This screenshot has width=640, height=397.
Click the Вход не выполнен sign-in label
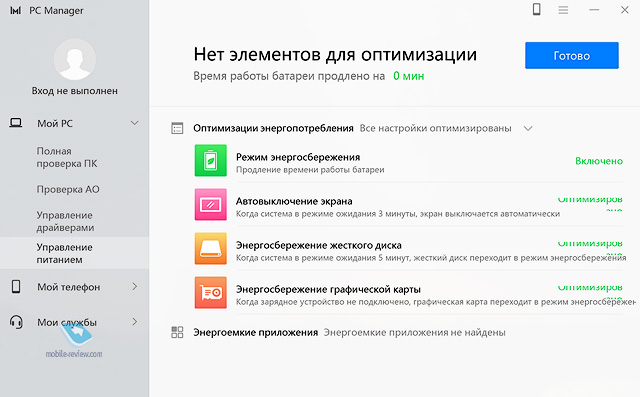point(75,91)
